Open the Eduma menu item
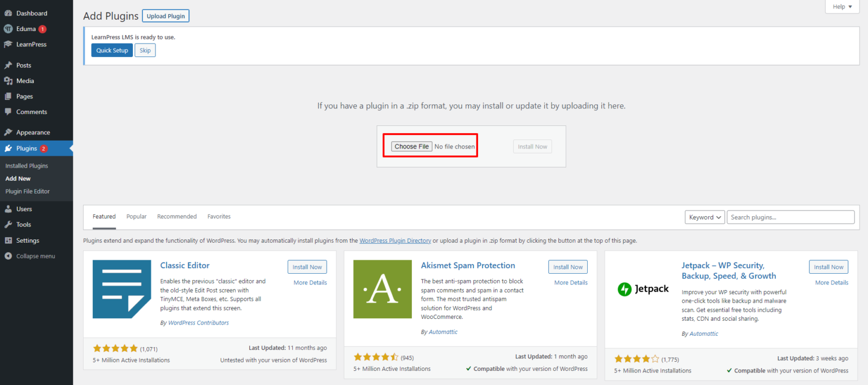This screenshot has height=385, width=868. [36, 29]
